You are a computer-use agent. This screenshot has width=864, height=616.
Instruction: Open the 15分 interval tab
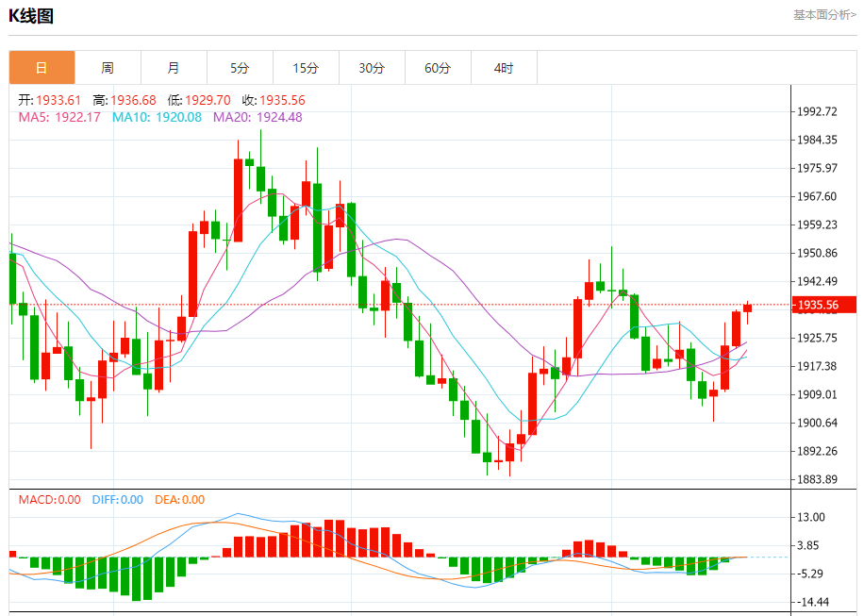pos(307,68)
